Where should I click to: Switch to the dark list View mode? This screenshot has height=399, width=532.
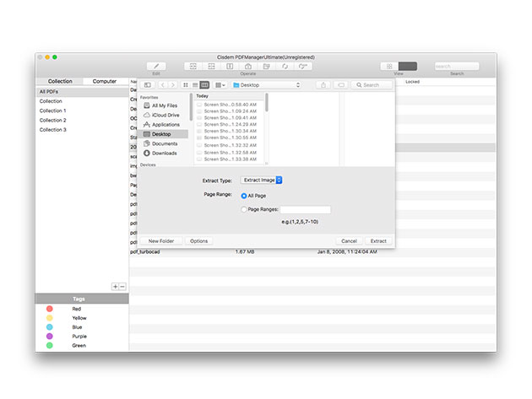408,66
